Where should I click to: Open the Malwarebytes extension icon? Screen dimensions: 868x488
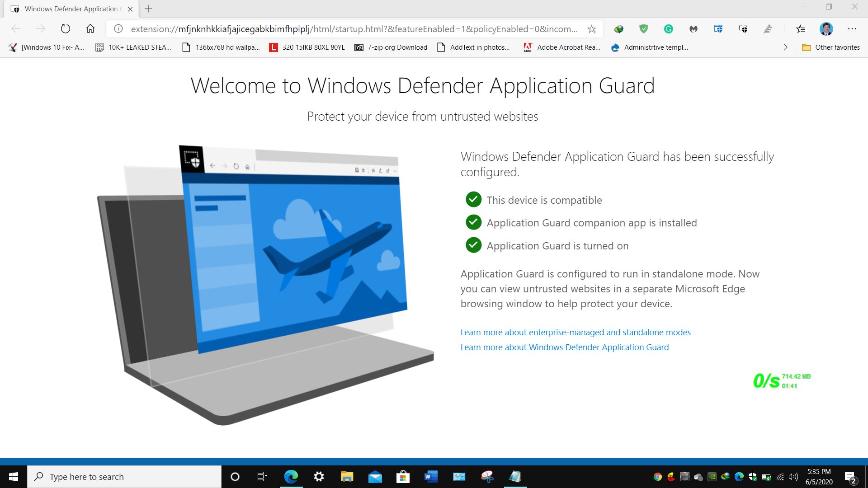point(693,29)
